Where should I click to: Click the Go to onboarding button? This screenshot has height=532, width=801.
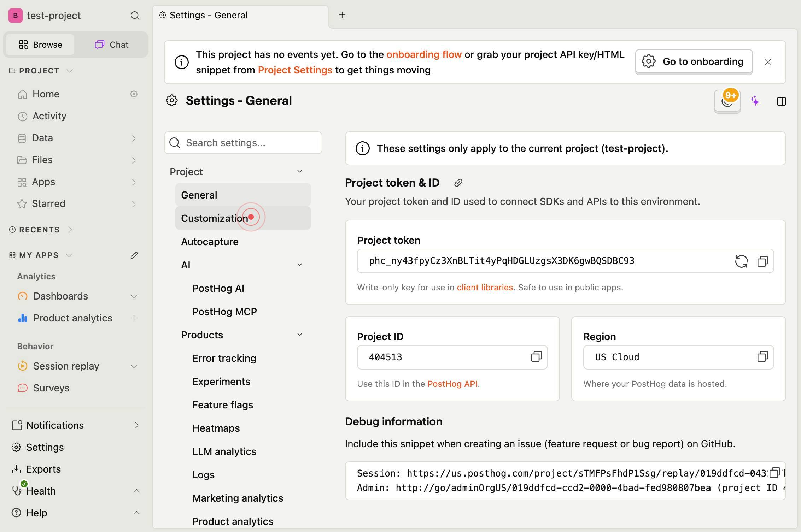(694, 62)
